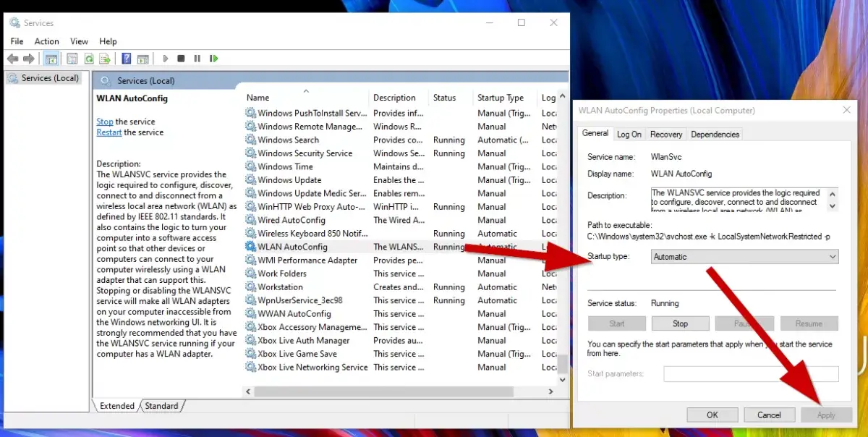Click the Description box scroll down arrow
Screen dimensions: 868x437
[x=832, y=205]
